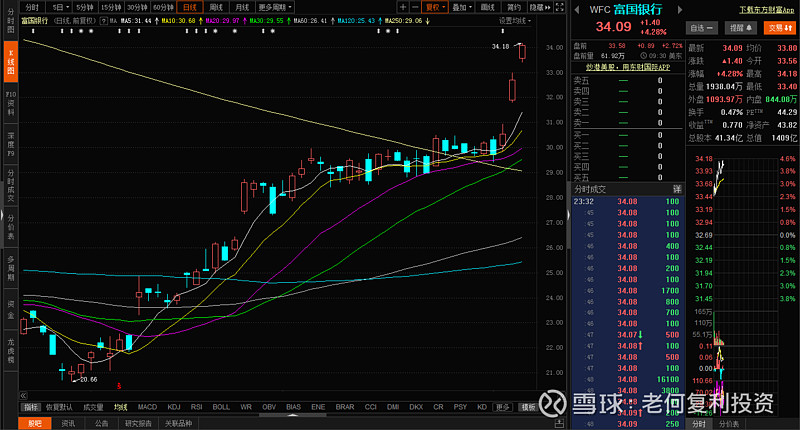Open 资讯 bottom tab
800x430 pixels.
tap(68, 423)
